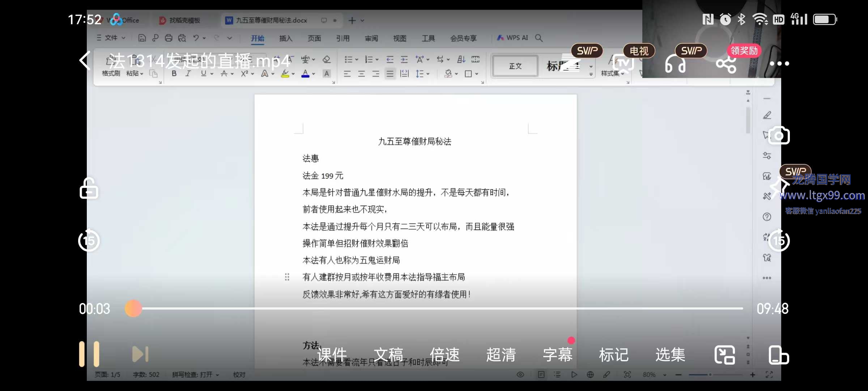The image size is (868, 391).
Task: Click the WPS zoom slider in status bar
Action: 715,375
